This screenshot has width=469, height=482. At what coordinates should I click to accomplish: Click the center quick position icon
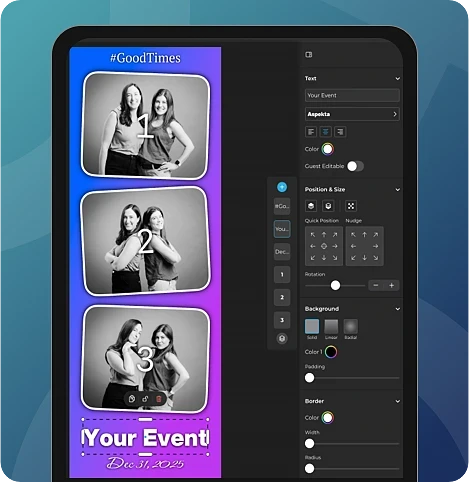click(324, 246)
